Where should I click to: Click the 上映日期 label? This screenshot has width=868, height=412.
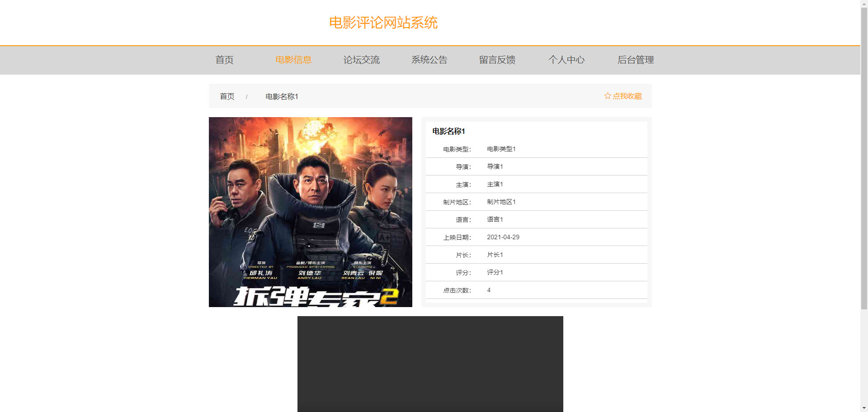[x=457, y=237]
